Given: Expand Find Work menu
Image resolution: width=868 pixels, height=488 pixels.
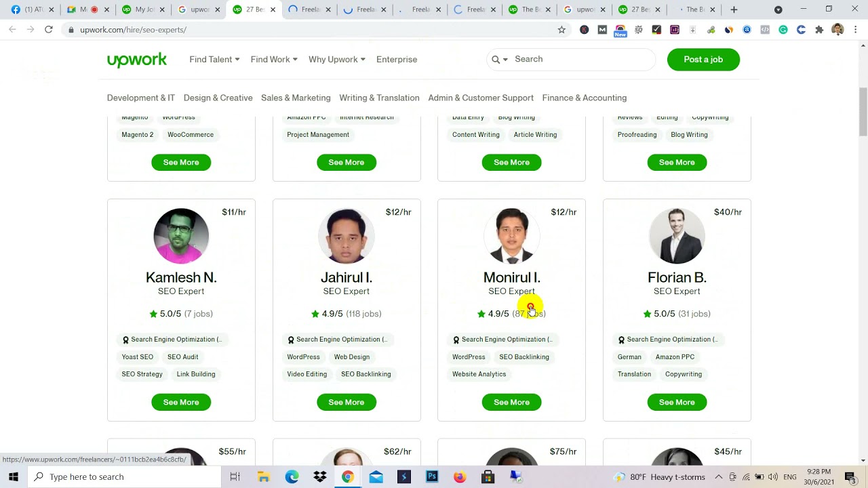Looking at the screenshot, I should coord(274,60).
